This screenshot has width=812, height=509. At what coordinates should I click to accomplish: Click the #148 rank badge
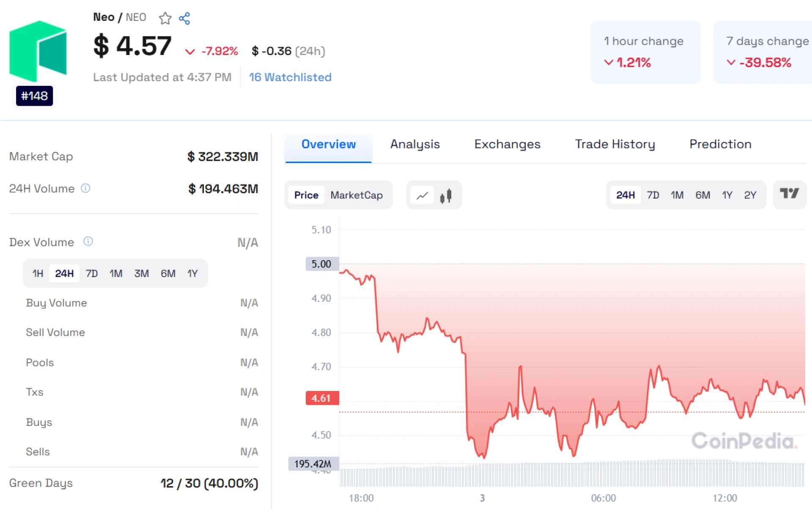35,96
